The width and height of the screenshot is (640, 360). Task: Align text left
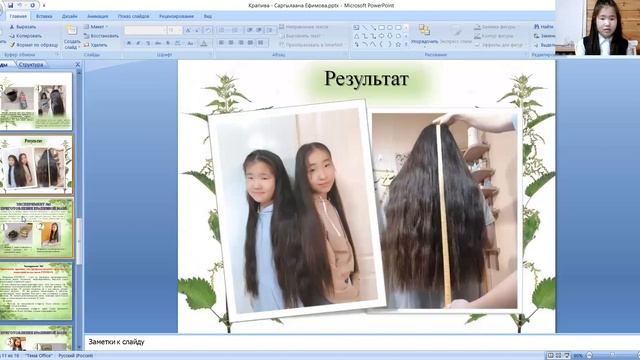(221, 43)
